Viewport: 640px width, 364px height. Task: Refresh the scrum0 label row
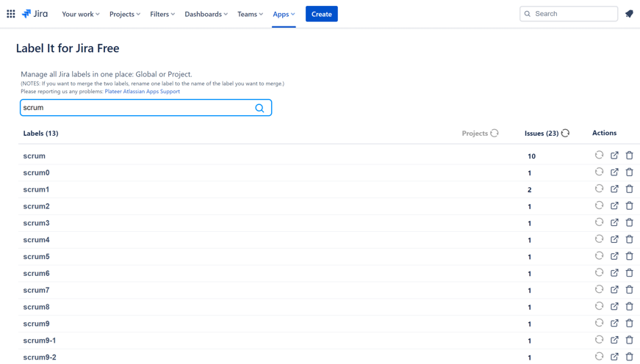pyautogui.click(x=599, y=172)
